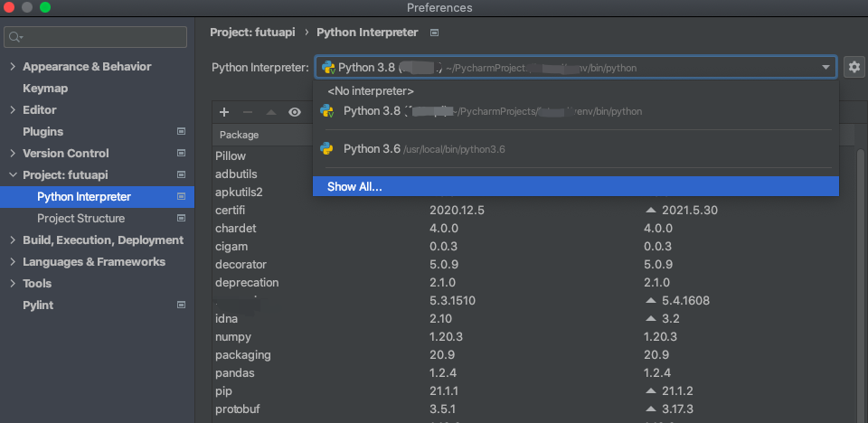Image resolution: width=868 pixels, height=423 pixels.
Task: Click the project-level icon beside Plugins
Action: [x=181, y=132]
